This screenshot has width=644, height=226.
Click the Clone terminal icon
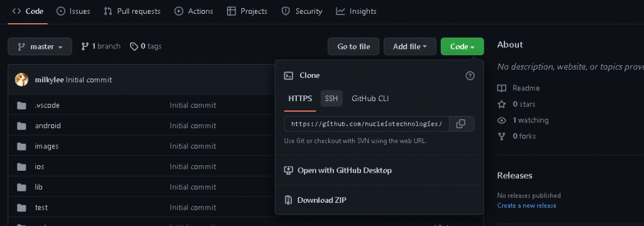click(x=289, y=75)
